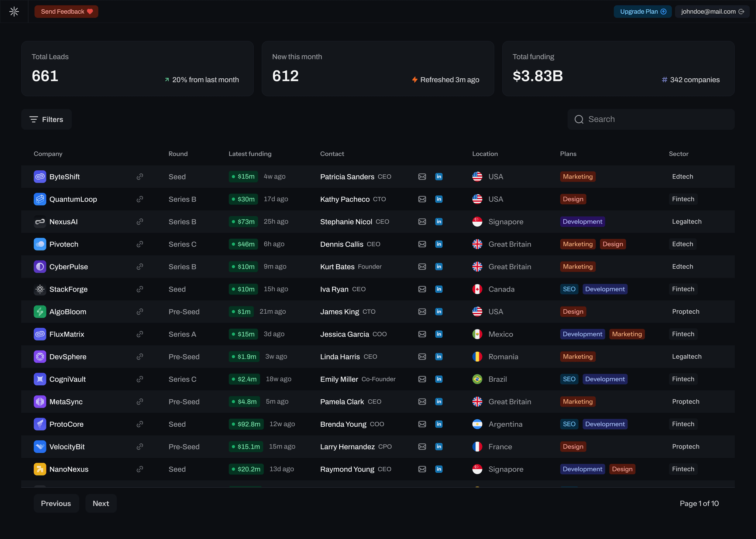Click Jessica Garcia's email envelope icon
Screen dimensions: 756x539
coord(422,334)
